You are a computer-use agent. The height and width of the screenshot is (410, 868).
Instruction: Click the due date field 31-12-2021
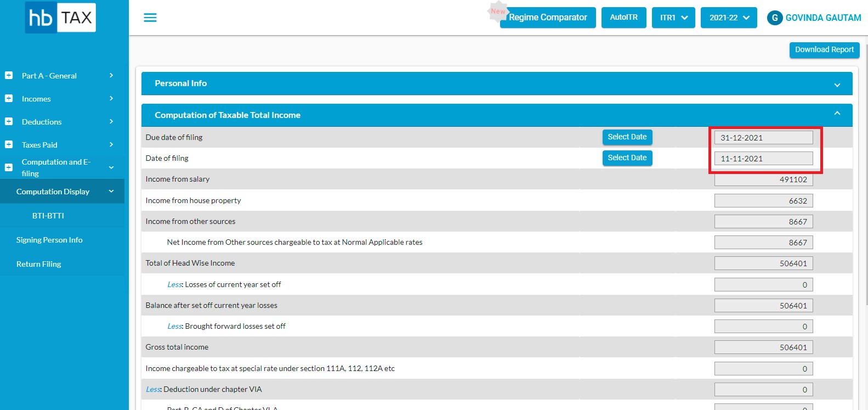coord(764,138)
